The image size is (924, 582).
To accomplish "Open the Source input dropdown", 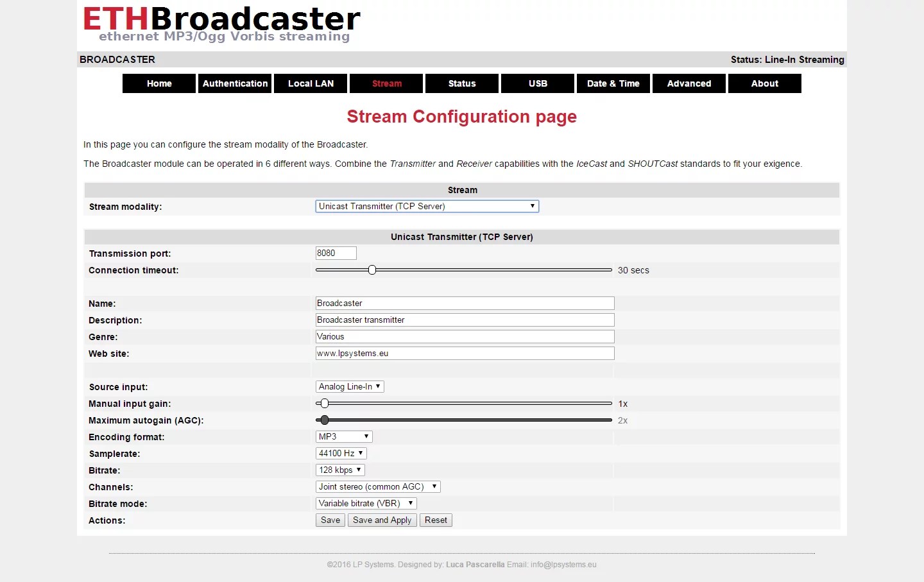I will (350, 387).
